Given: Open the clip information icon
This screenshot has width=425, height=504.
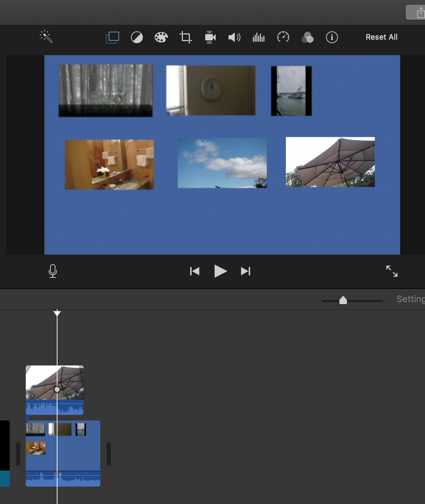Looking at the screenshot, I should pos(332,37).
